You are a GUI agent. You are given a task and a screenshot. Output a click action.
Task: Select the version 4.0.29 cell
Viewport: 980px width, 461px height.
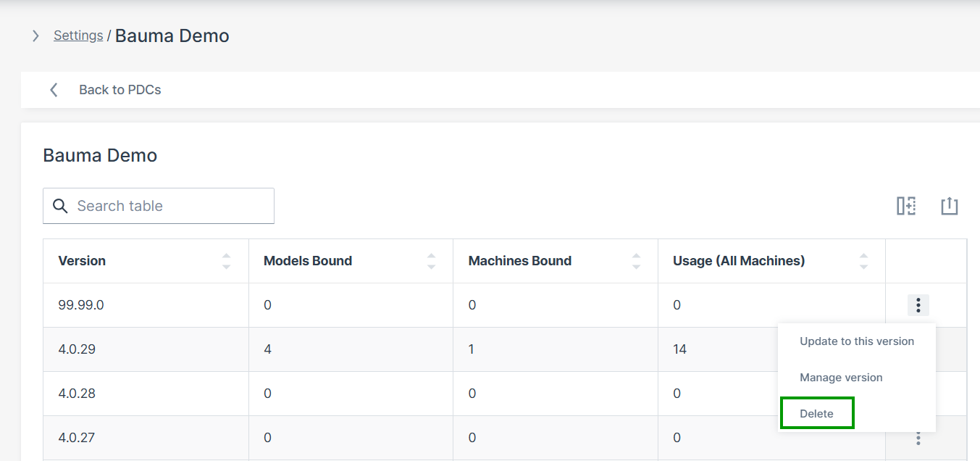coord(77,349)
